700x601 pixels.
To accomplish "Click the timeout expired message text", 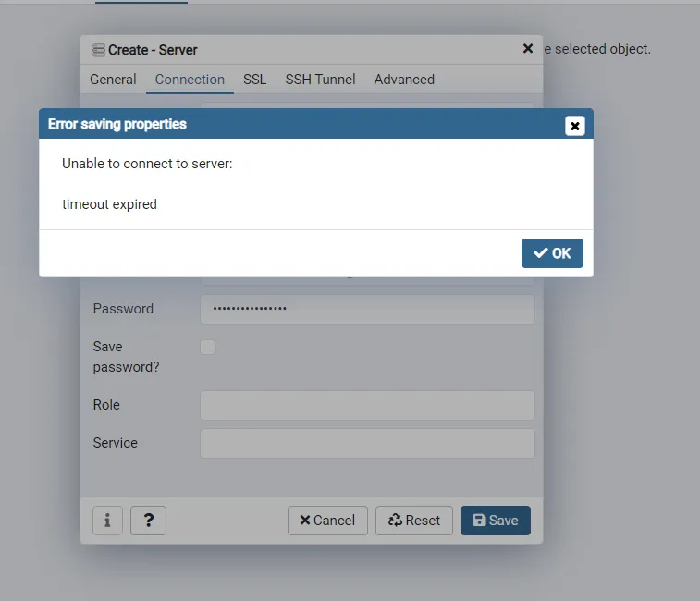I will tap(109, 204).
